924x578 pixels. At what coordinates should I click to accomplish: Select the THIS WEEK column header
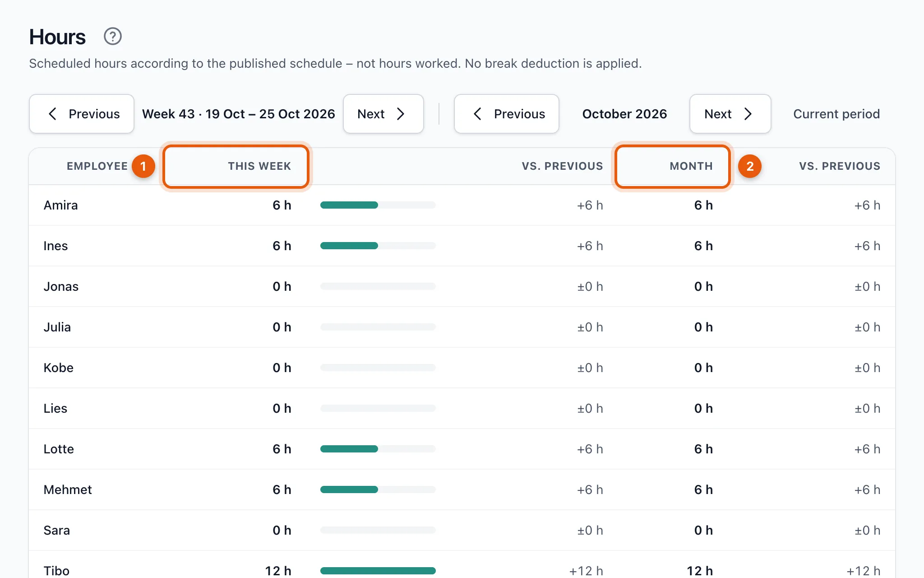pos(236,166)
